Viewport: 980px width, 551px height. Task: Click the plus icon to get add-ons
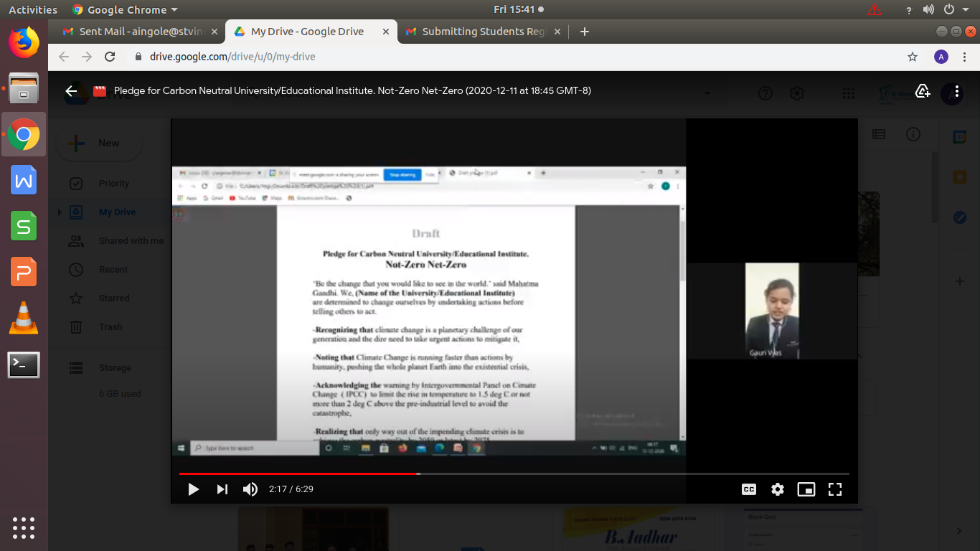[x=960, y=282]
